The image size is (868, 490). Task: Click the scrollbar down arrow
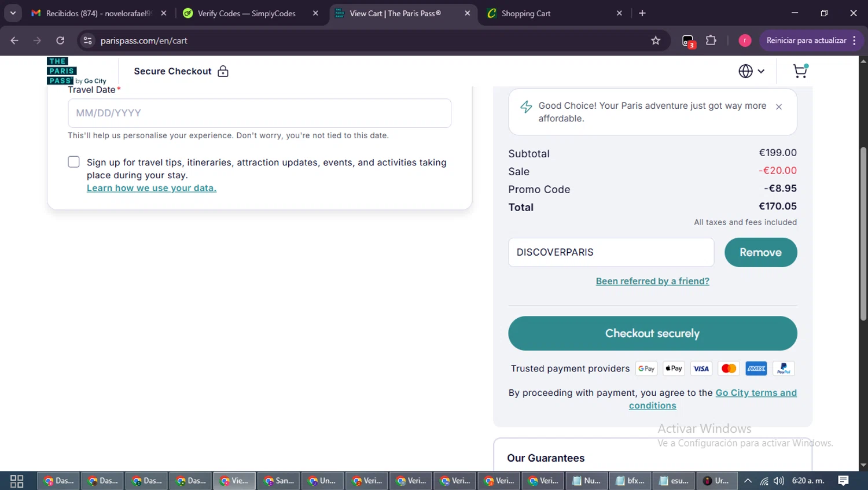click(863, 465)
